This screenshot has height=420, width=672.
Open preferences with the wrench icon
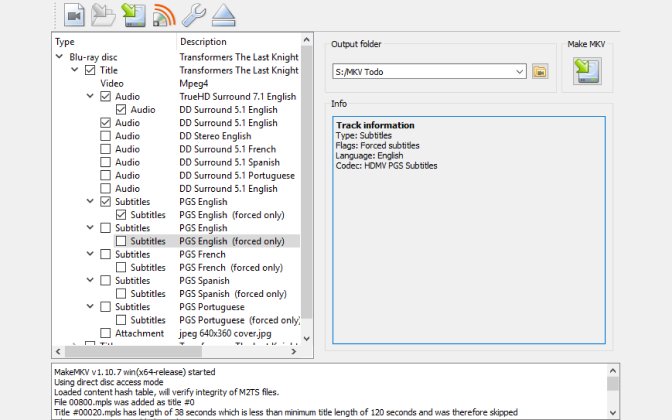click(194, 15)
